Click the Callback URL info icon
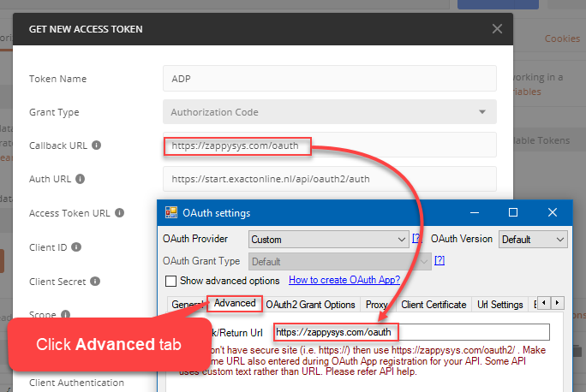This screenshot has width=586, height=392. (x=97, y=146)
